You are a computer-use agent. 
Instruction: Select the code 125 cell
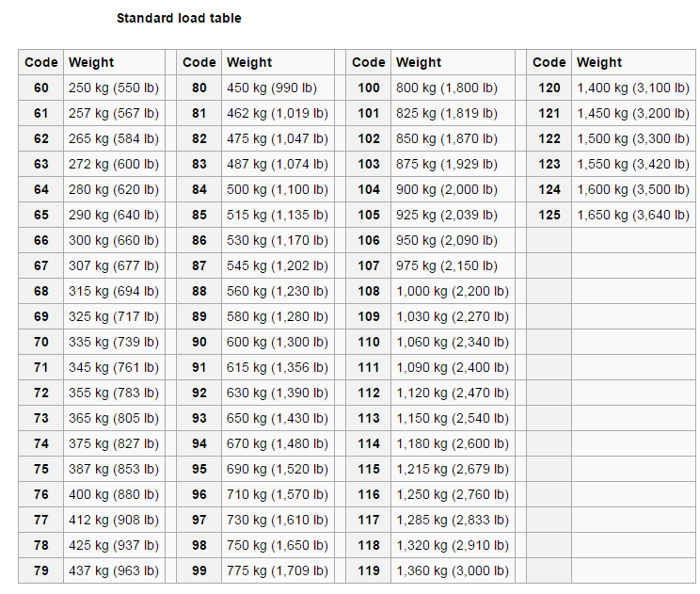coord(549,215)
